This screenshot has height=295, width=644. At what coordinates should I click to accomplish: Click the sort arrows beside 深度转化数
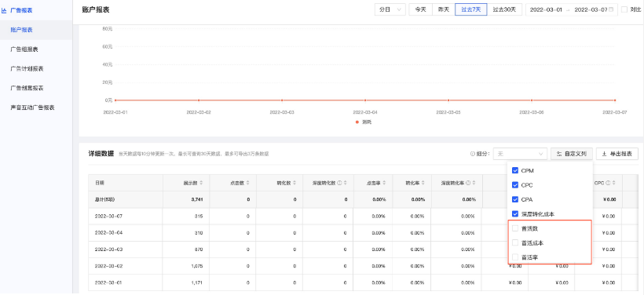pos(346,183)
